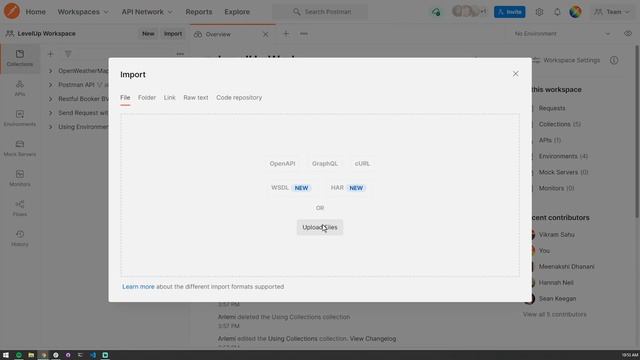
Task: Click the WSDL format label
Action: pos(280,187)
